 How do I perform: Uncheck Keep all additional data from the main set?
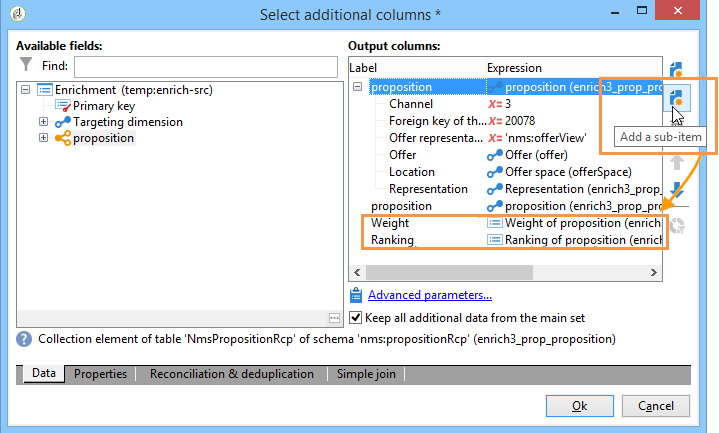[x=355, y=317]
